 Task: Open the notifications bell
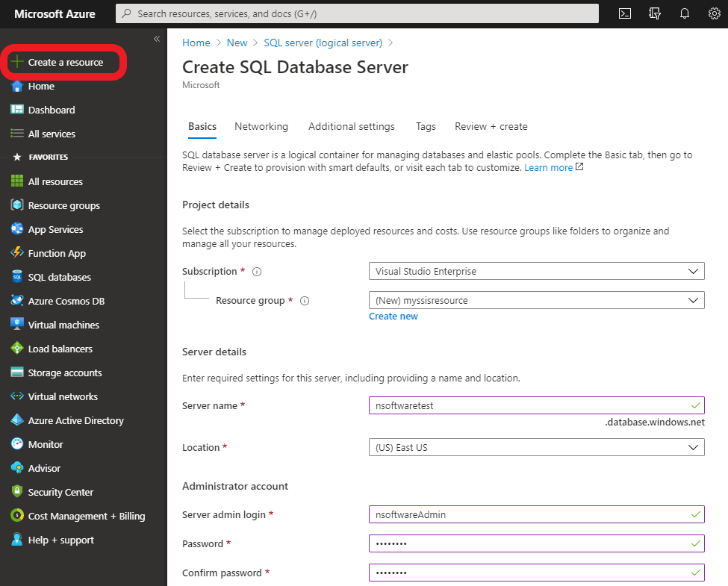[x=685, y=13]
